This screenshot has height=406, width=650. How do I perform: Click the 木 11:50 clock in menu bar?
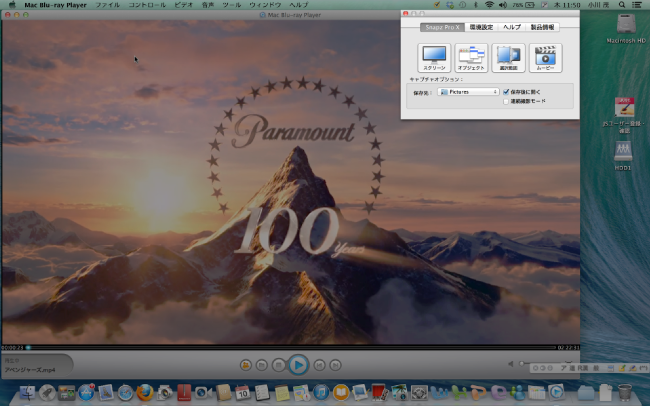coord(566,5)
